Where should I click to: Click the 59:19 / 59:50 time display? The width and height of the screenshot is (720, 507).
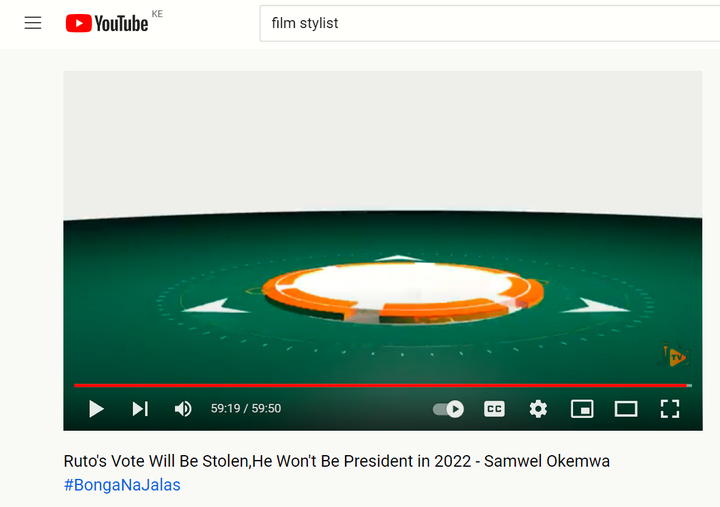click(x=246, y=408)
